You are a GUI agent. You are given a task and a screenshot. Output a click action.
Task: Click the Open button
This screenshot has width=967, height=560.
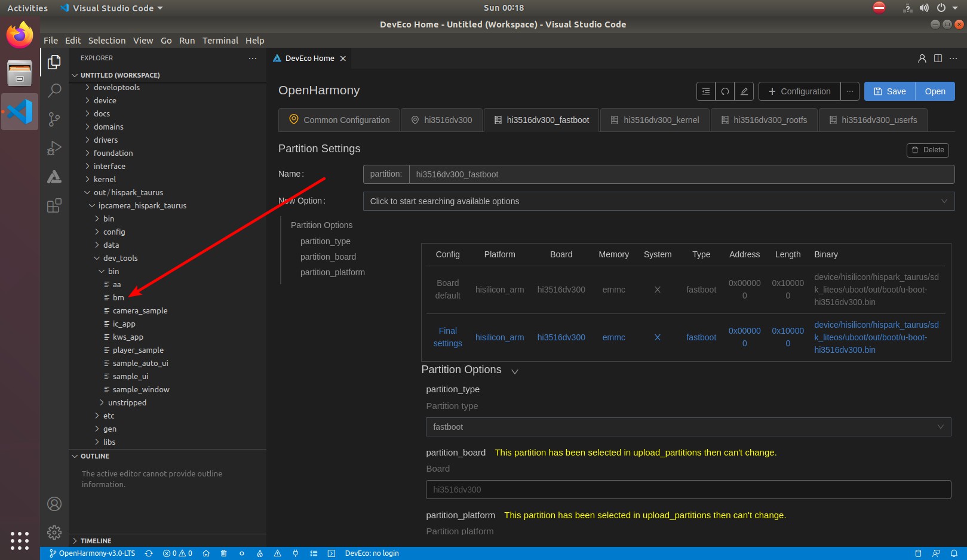coord(935,91)
